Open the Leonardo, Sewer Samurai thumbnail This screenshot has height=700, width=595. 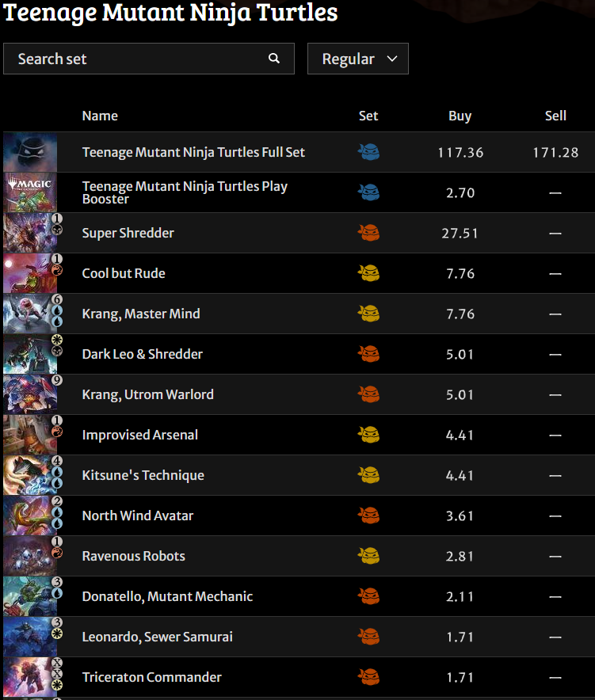tap(30, 637)
